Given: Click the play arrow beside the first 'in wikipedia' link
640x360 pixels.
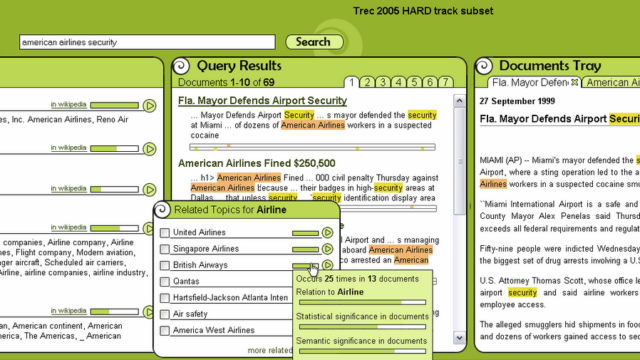Looking at the screenshot, I should pyautogui.click(x=149, y=106).
